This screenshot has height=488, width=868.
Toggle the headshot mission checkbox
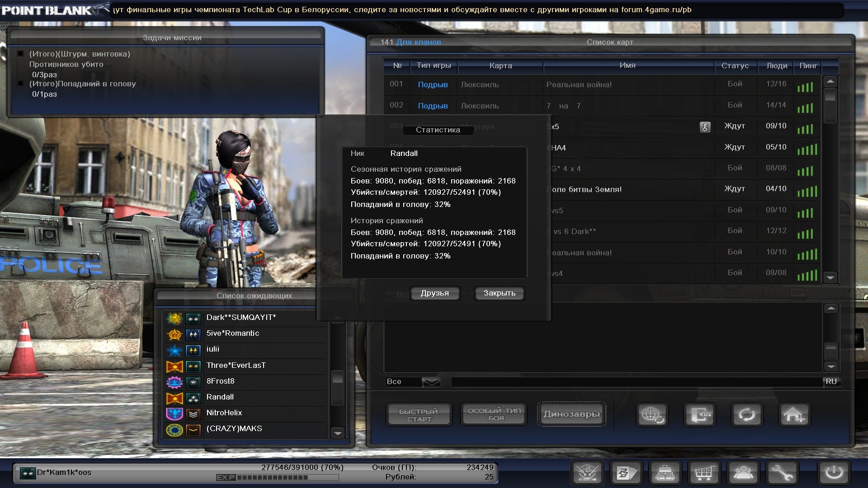(20, 84)
